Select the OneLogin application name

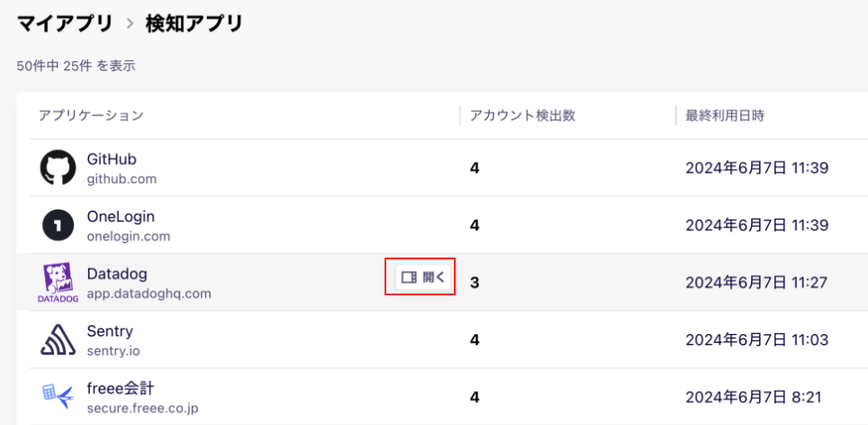(121, 216)
